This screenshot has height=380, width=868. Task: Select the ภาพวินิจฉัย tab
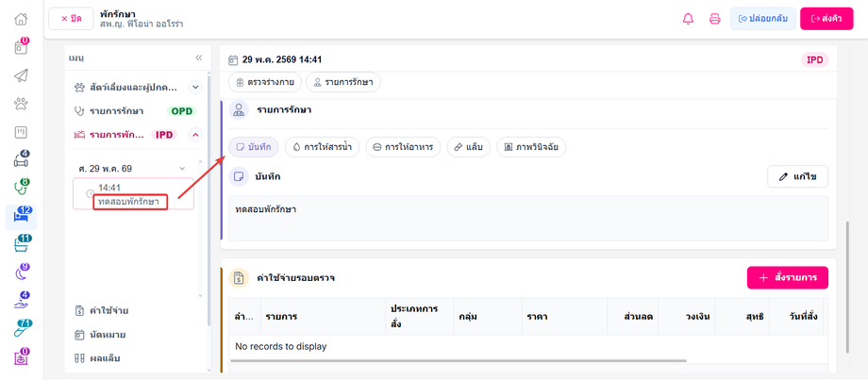point(531,147)
